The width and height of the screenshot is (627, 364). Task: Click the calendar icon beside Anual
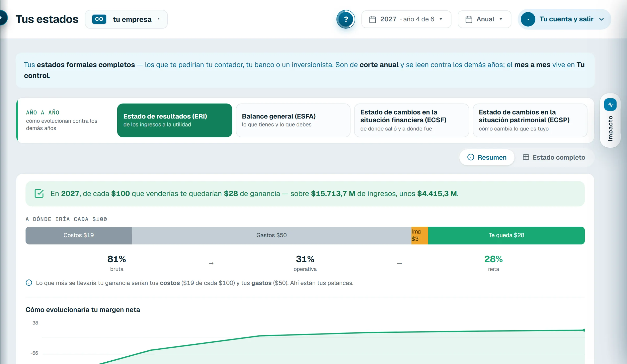tap(469, 20)
